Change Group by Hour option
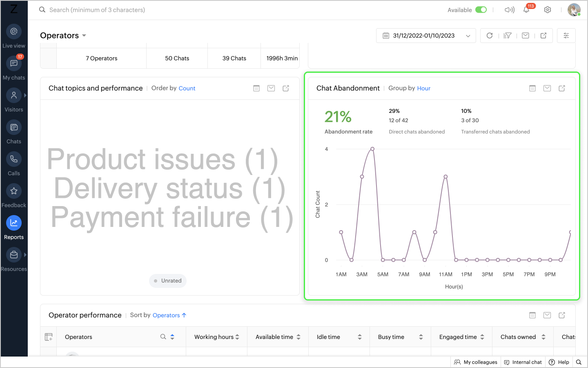This screenshot has width=588, height=368. point(423,88)
